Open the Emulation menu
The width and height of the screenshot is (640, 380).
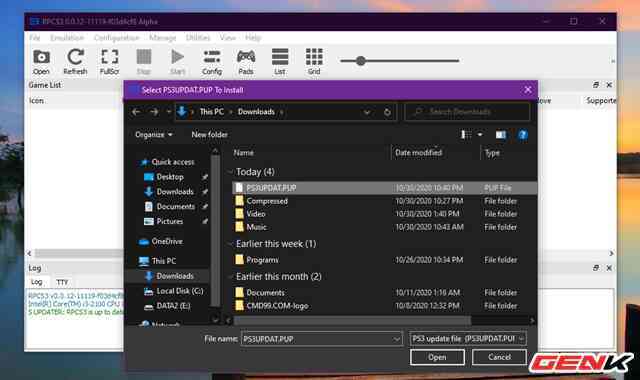click(x=67, y=38)
